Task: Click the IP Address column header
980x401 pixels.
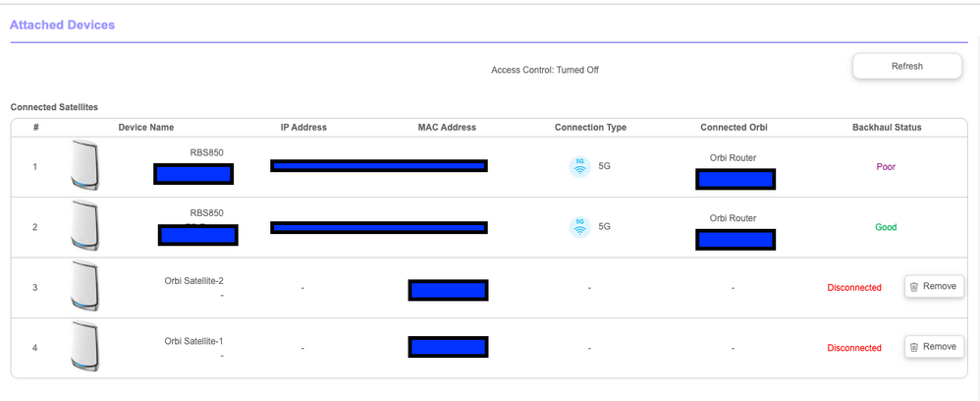Action: (303, 128)
